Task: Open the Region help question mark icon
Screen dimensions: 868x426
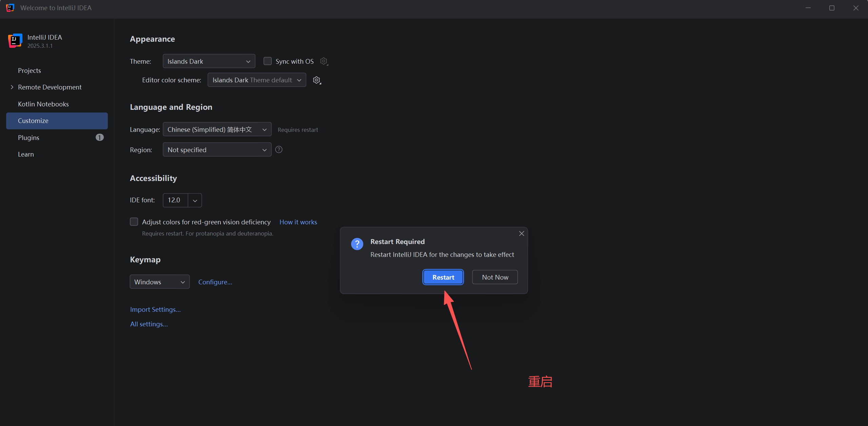Action: [x=279, y=149]
